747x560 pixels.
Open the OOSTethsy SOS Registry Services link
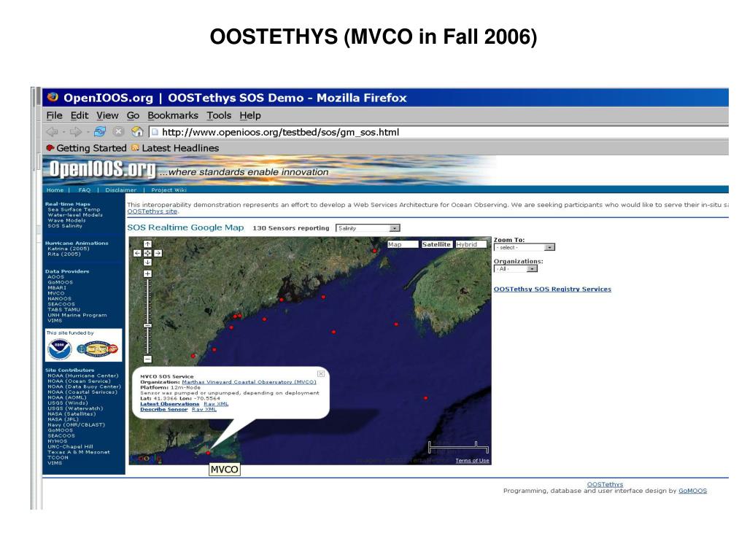tap(552, 289)
